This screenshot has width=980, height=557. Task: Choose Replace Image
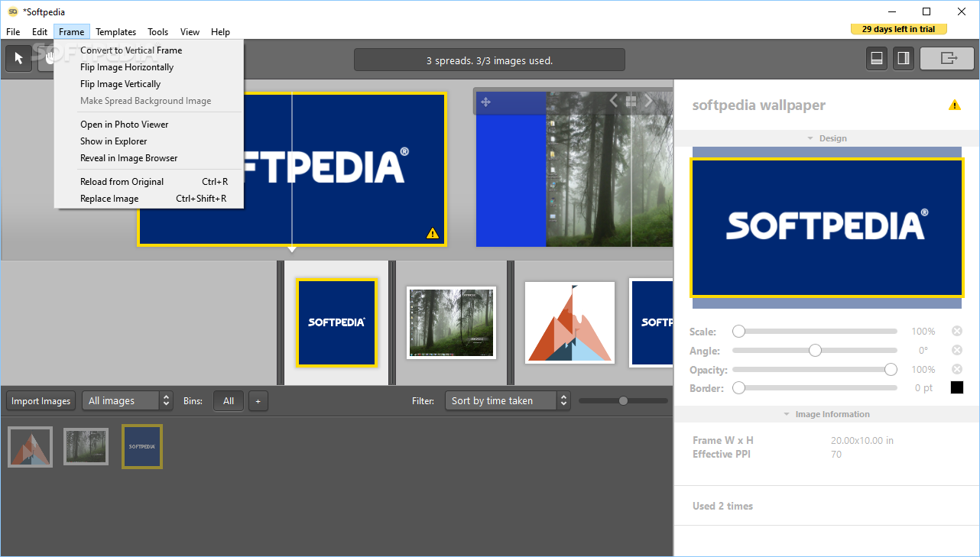(149, 199)
